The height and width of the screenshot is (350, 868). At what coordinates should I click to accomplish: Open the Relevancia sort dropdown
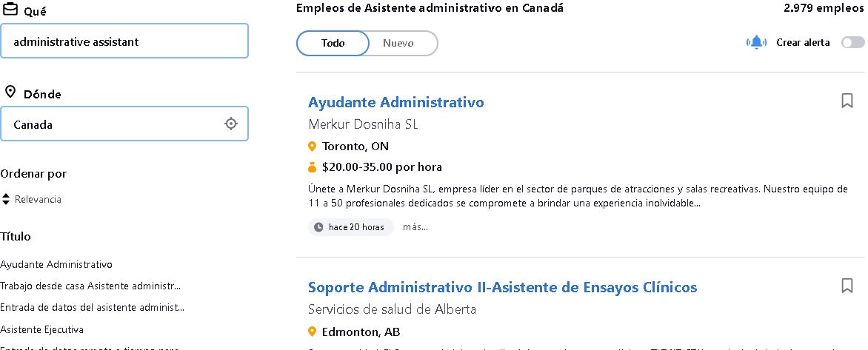tap(31, 199)
